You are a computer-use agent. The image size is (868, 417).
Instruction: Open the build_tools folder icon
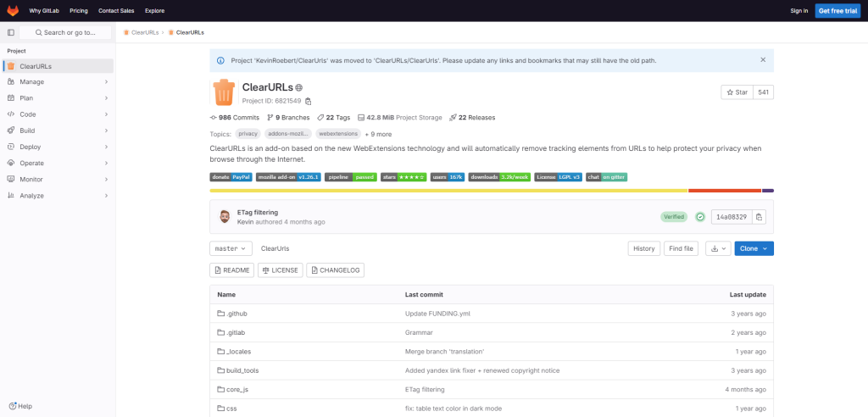[x=221, y=370]
